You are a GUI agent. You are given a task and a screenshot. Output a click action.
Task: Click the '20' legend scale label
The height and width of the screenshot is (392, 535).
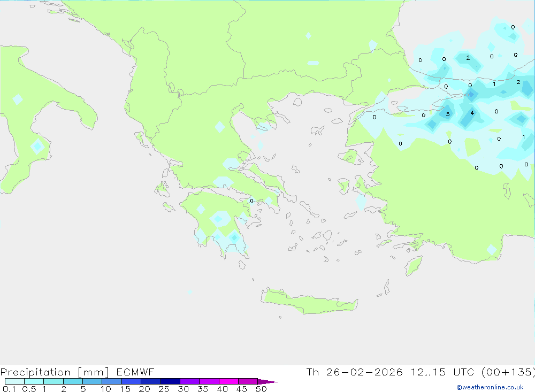144,389
